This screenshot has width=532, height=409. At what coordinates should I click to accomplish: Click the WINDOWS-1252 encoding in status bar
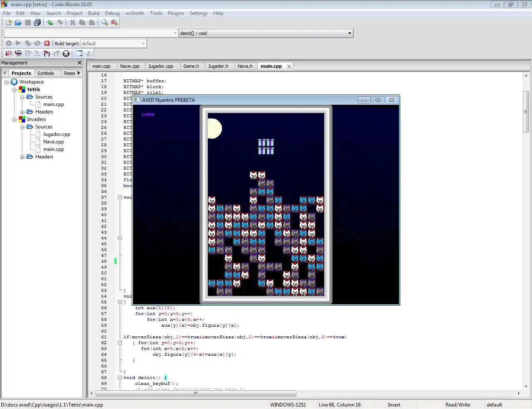pyautogui.click(x=288, y=405)
